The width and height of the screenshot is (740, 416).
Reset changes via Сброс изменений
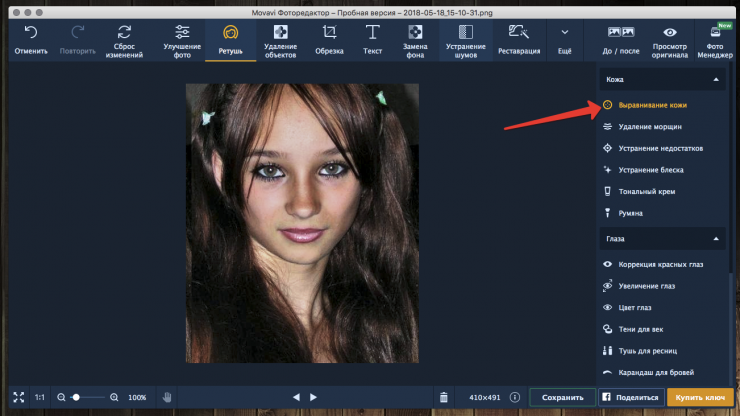pos(124,41)
